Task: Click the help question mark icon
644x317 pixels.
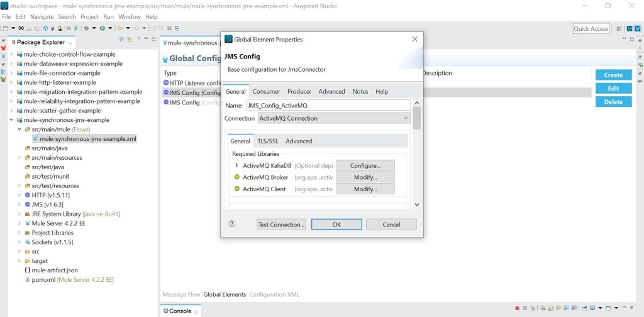Action: coord(231,224)
